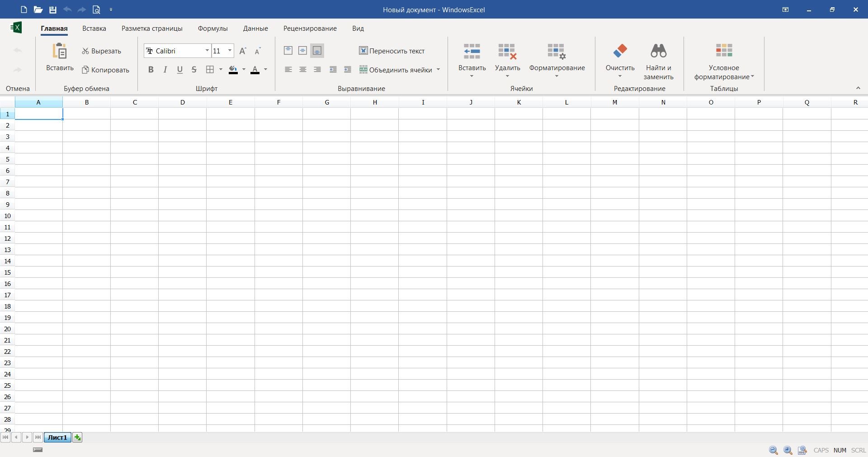This screenshot has width=868, height=457.
Task: Click cell A1
Action: coord(39,114)
